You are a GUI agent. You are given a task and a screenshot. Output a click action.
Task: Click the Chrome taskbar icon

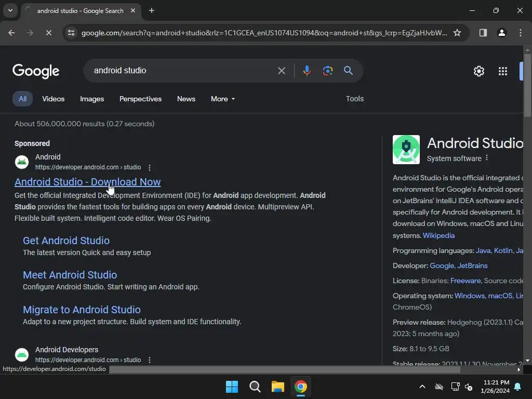pyautogui.click(x=301, y=387)
